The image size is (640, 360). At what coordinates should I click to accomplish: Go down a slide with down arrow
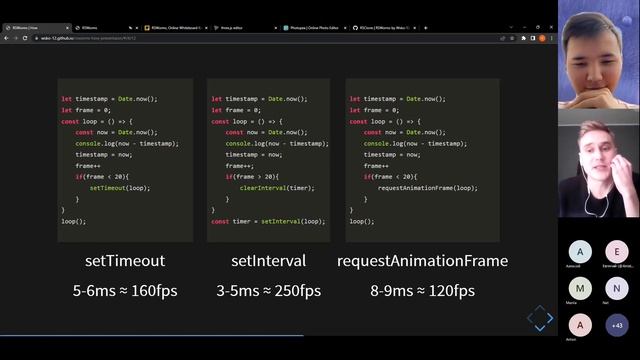tap(540, 328)
